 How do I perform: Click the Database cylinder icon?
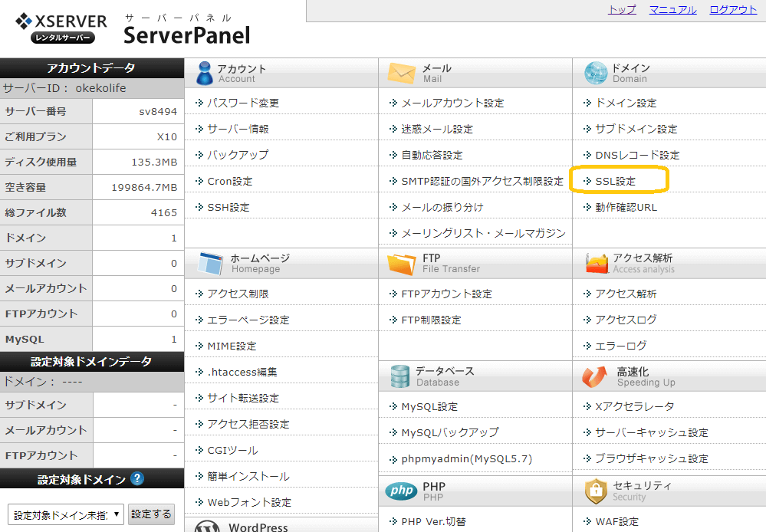click(x=400, y=376)
